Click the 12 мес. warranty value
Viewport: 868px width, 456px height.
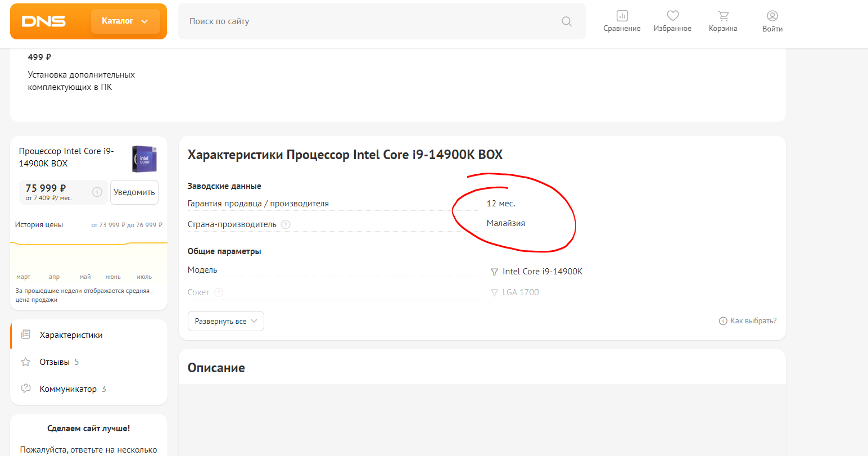point(501,204)
